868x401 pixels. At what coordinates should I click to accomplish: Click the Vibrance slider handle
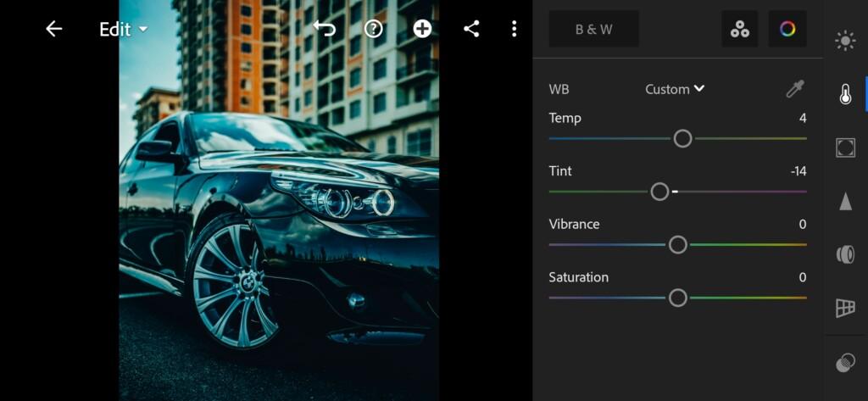pyautogui.click(x=677, y=245)
